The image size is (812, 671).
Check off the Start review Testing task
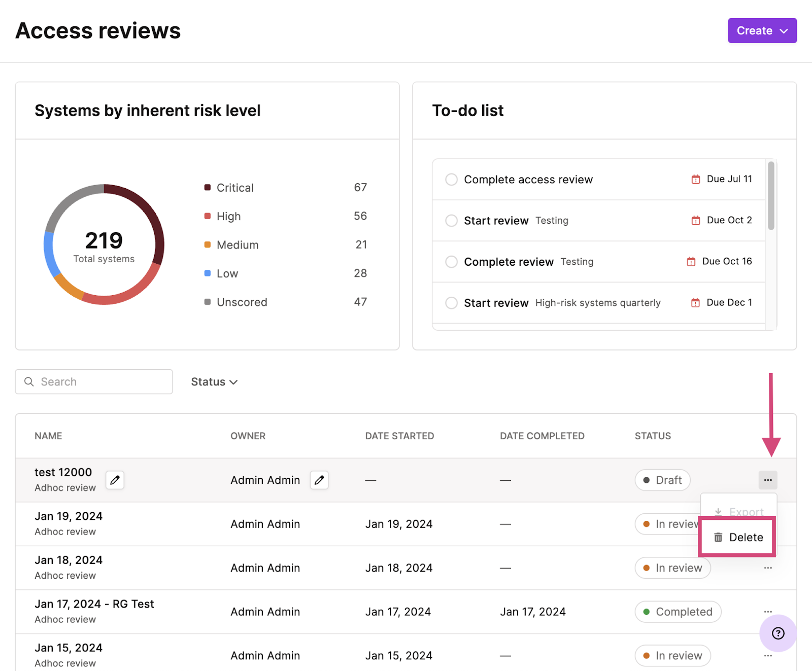pyautogui.click(x=451, y=221)
